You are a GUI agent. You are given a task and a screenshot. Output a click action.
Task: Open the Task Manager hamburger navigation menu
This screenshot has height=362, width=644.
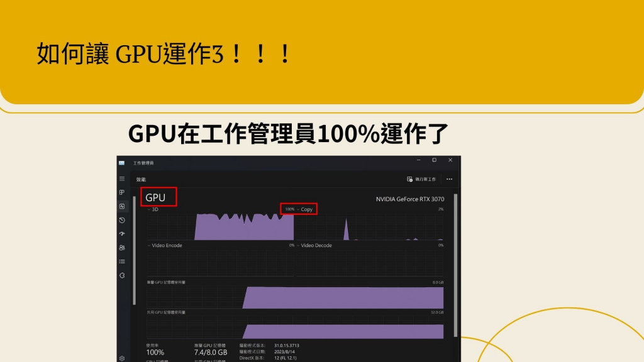coord(122,179)
